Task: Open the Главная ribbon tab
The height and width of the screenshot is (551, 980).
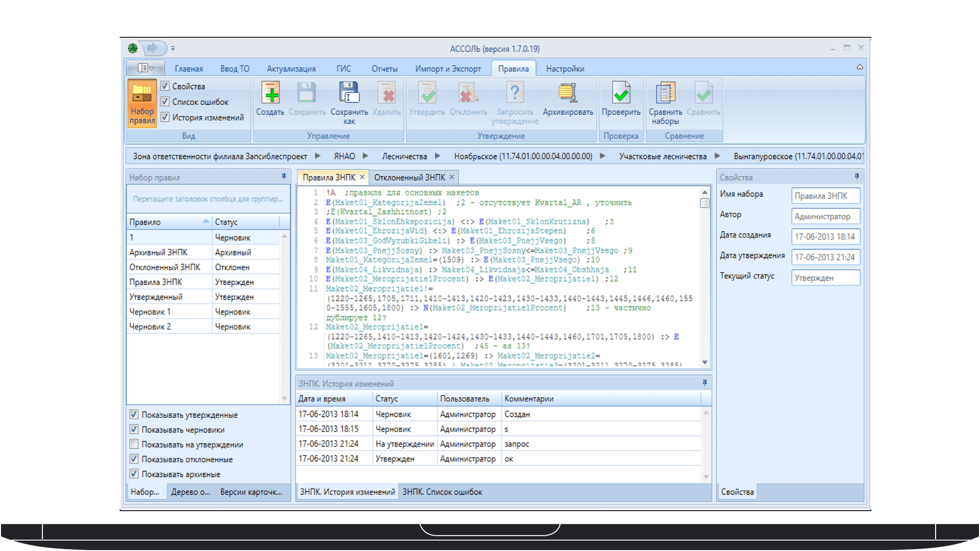Action: (189, 69)
